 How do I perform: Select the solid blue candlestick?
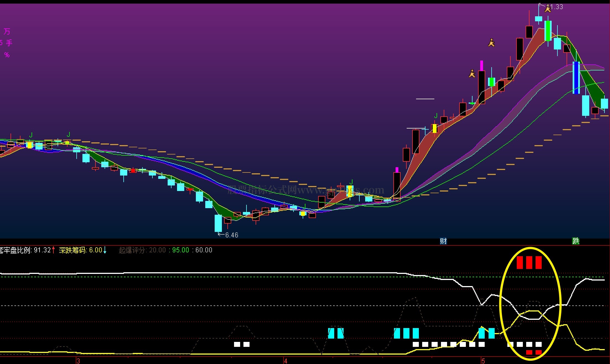576,78
